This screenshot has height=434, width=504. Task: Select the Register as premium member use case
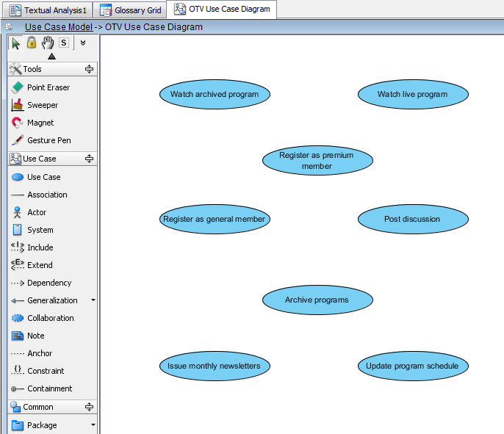click(317, 160)
